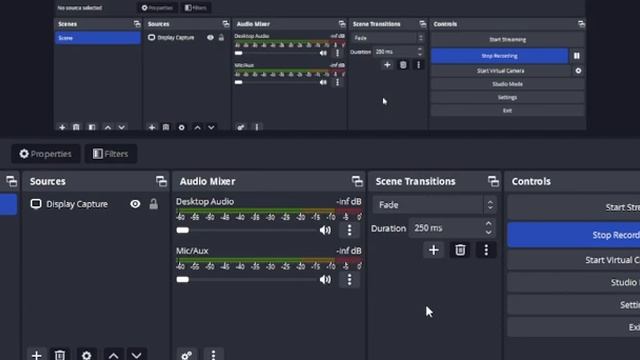This screenshot has width=640, height=360.
Task: Undock the Audio Mixer panel with its pop-out icon
Action: [x=357, y=181]
